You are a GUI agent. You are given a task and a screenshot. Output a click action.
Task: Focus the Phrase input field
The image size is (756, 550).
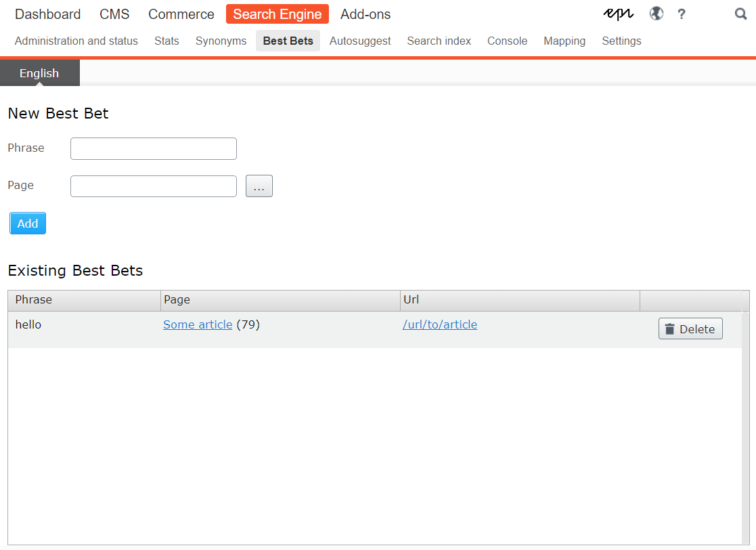pyautogui.click(x=154, y=148)
